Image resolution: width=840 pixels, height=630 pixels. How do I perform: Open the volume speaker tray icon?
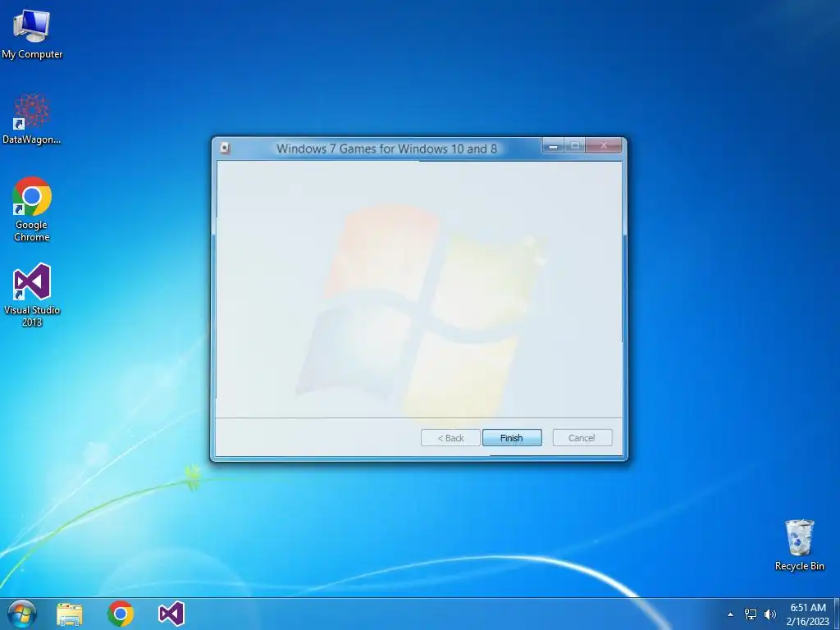click(769, 614)
